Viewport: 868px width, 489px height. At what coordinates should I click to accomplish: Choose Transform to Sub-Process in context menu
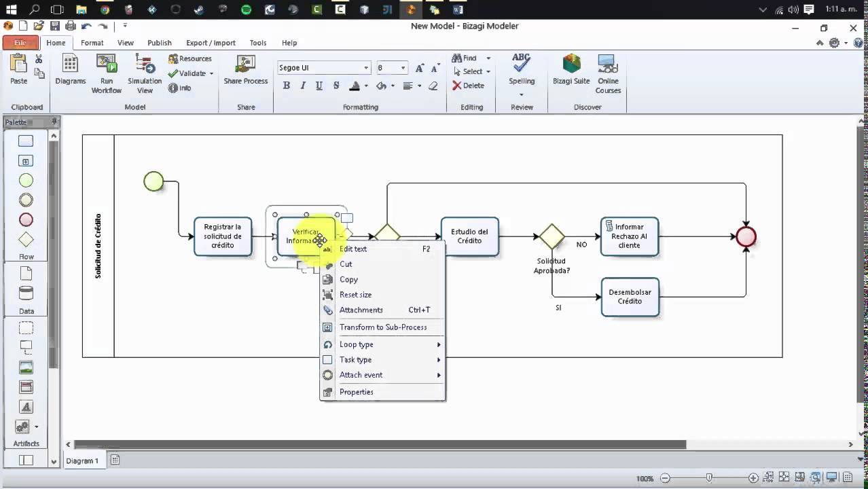[x=382, y=327]
